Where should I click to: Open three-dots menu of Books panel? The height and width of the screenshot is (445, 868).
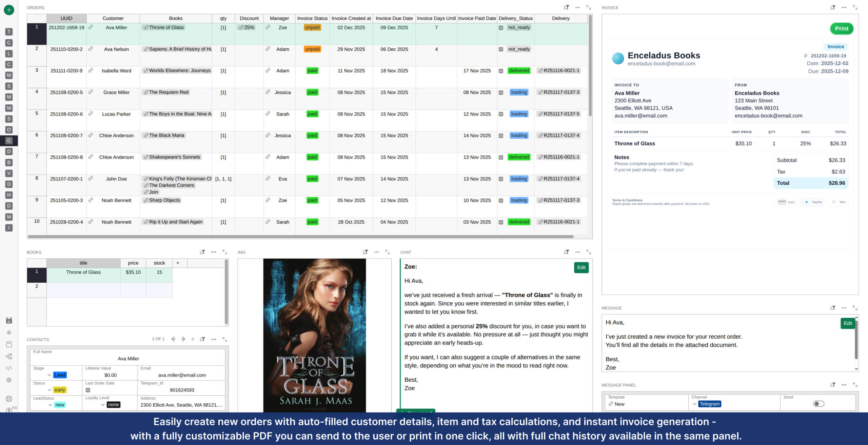pos(214,252)
